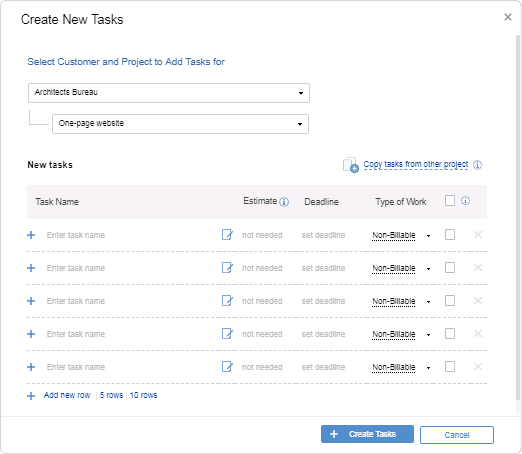Click the plus icon in the second task row
This screenshot has height=454, width=522.
(31, 268)
